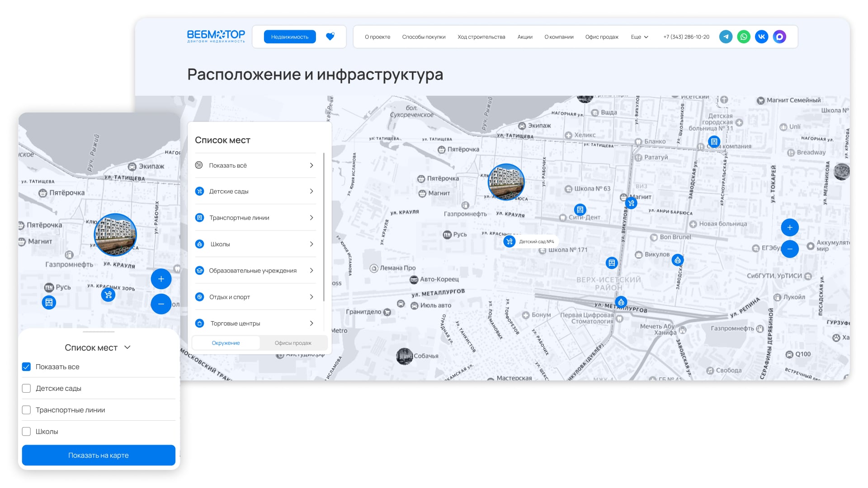Open the Еще dropdown menu
868x488 pixels.
tap(640, 37)
